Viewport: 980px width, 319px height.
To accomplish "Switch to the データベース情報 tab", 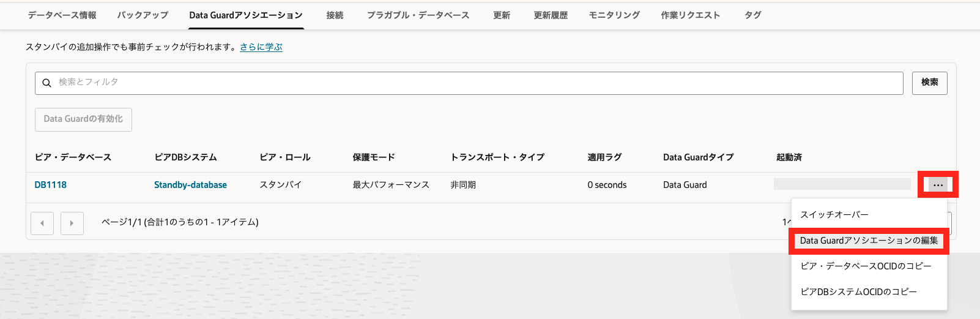I will 62,15.
